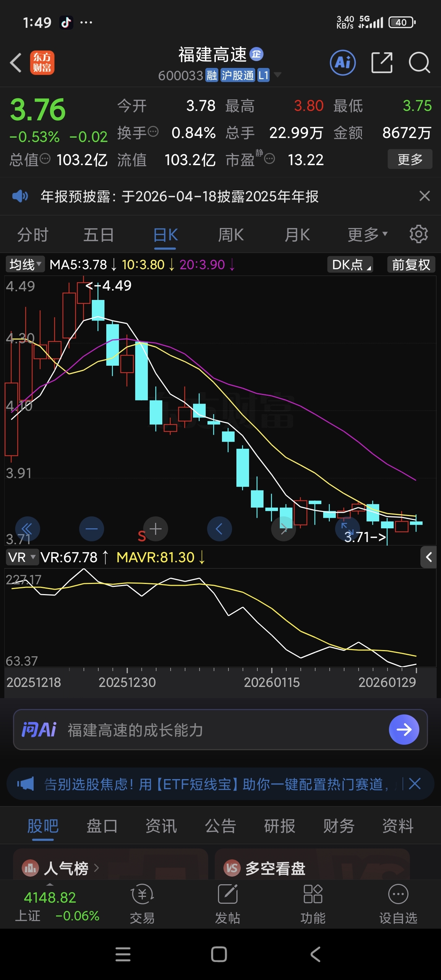Collapse indicator side panel arrow
Viewport: 441px width, 980px height.
click(428, 557)
